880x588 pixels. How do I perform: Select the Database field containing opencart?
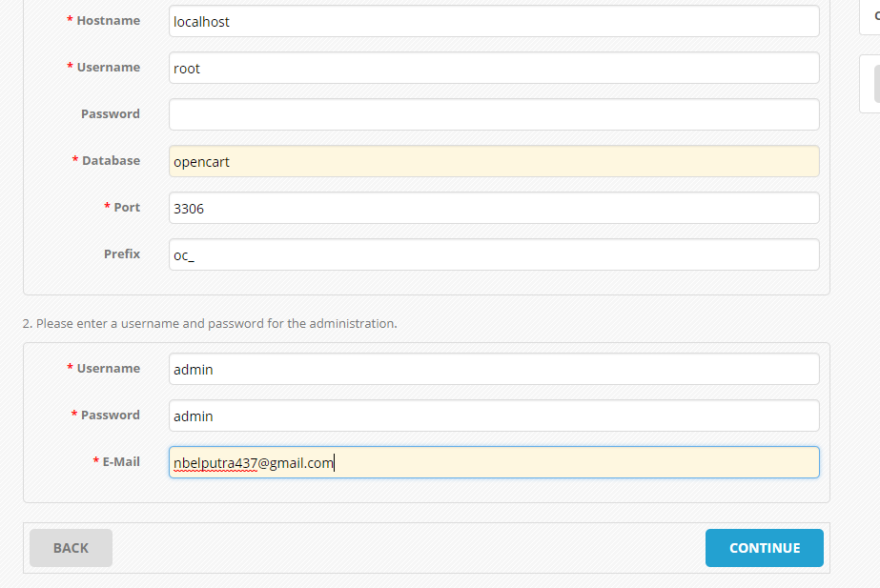coord(494,161)
